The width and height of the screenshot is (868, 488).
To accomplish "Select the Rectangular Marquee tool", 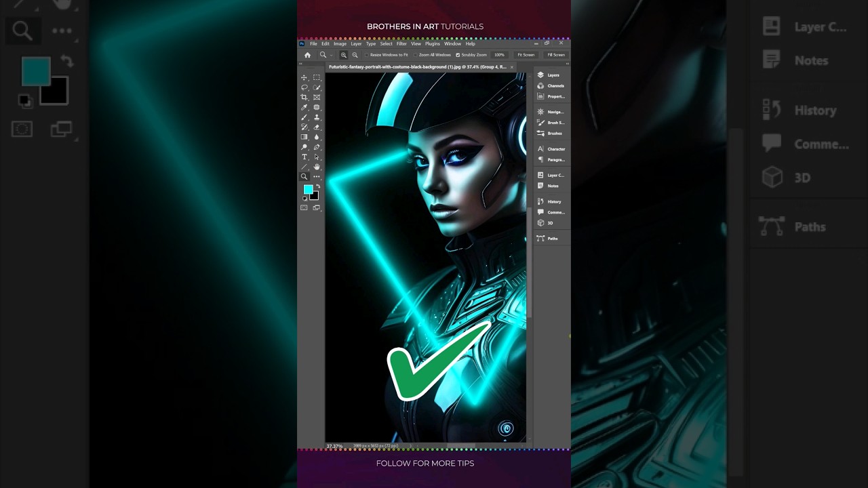I will [317, 78].
